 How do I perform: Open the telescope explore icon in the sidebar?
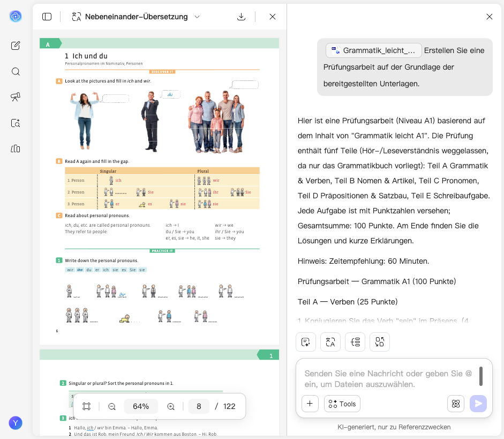[16, 97]
